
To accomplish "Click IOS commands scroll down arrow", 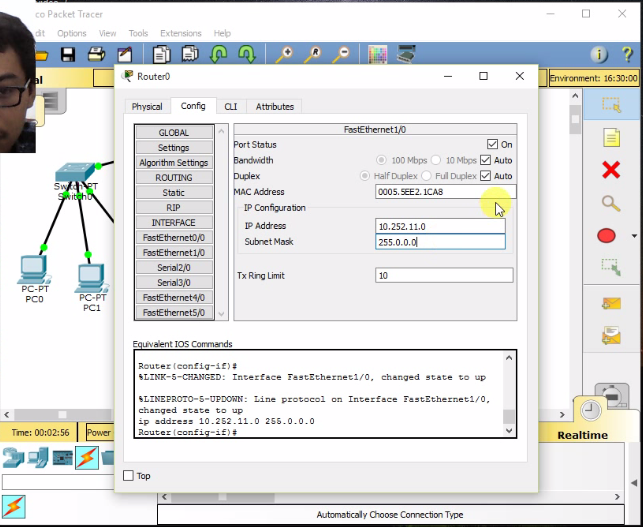I will (x=509, y=430).
